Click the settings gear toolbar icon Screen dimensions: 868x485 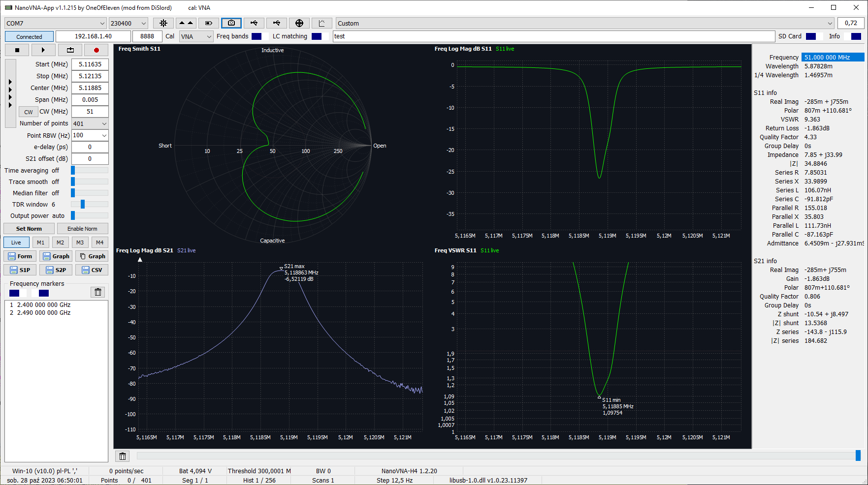[163, 23]
